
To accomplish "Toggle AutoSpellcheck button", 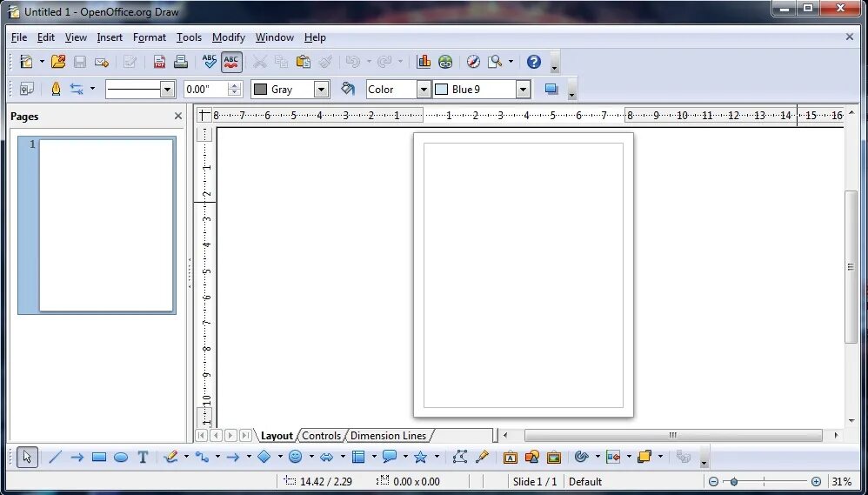I will 231,62.
